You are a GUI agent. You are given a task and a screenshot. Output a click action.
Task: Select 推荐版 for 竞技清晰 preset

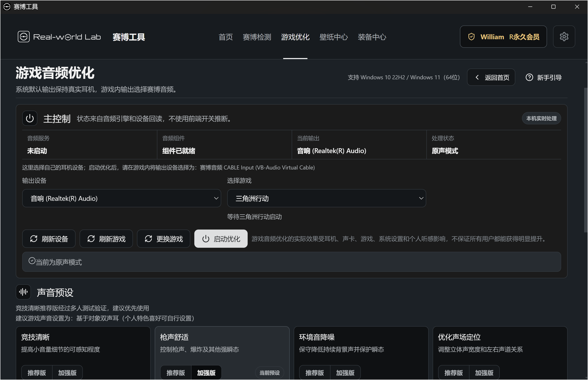tap(37, 373)
